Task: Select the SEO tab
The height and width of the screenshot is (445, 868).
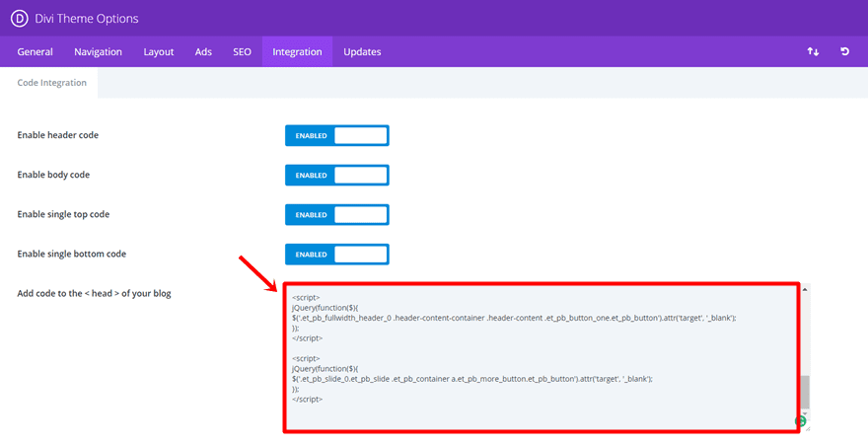Action: (x=242, y=52)
